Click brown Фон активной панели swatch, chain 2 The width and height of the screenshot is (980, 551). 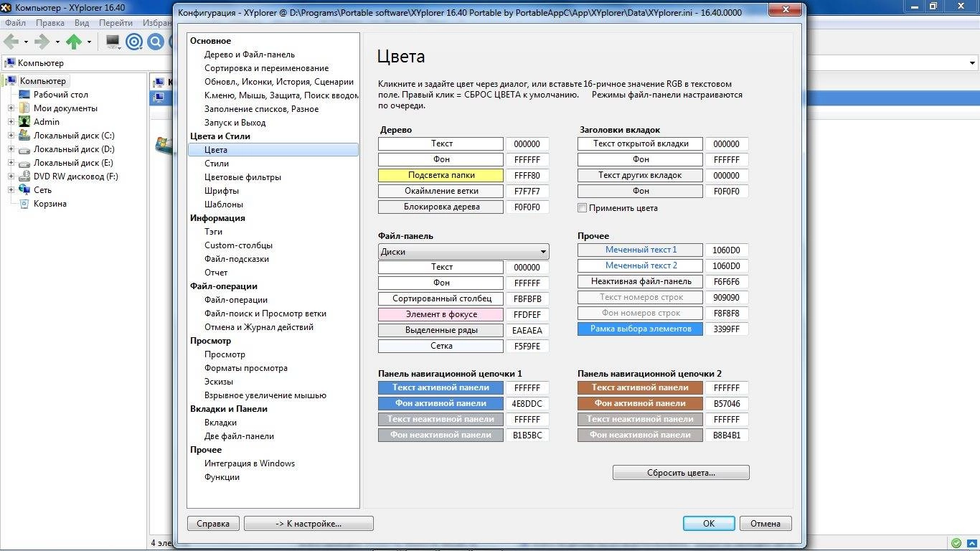pyautogui.click(x=641, y=403)
